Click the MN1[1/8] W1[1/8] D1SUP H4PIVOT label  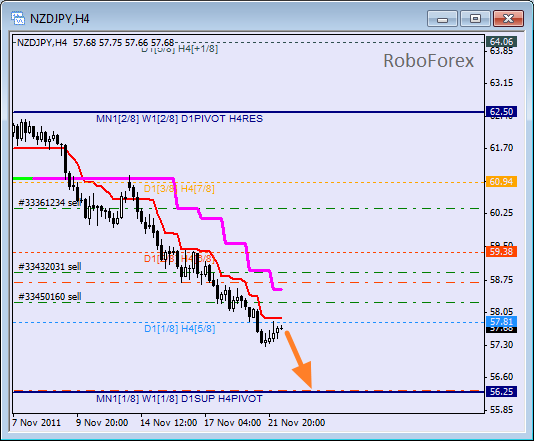point(179,398)
